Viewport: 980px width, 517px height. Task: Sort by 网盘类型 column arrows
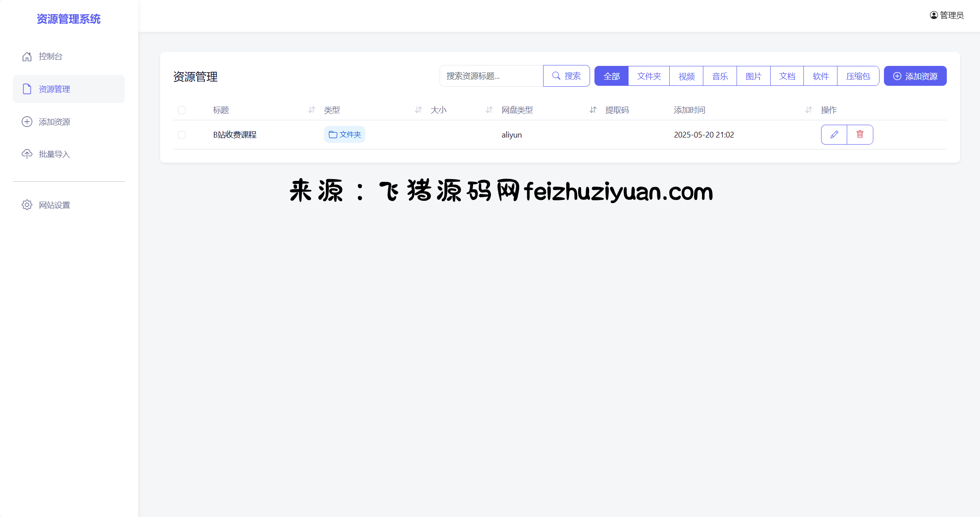click(x=593, y=110)
